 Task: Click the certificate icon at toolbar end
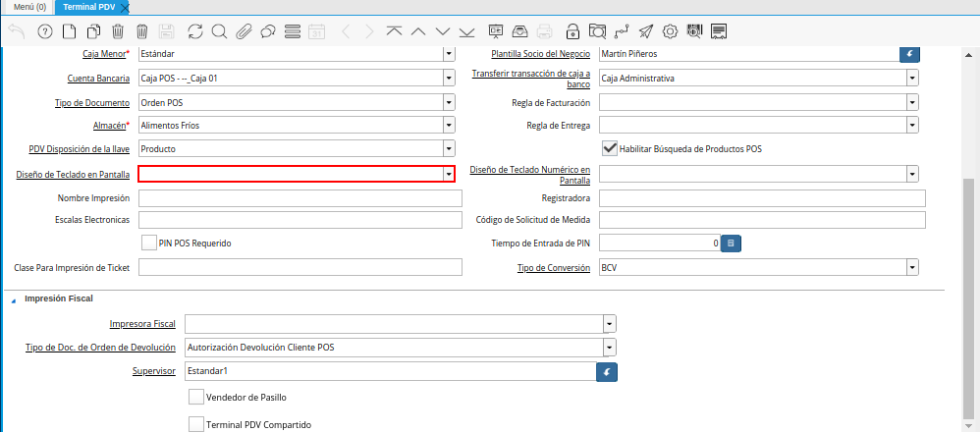click(719, 31)
